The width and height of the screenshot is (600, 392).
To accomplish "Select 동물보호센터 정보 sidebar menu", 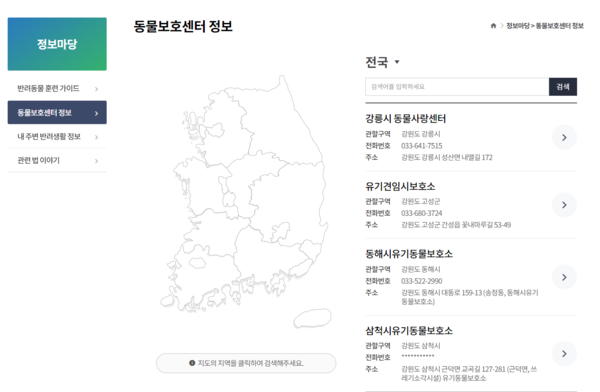I will tap(57, 113).
